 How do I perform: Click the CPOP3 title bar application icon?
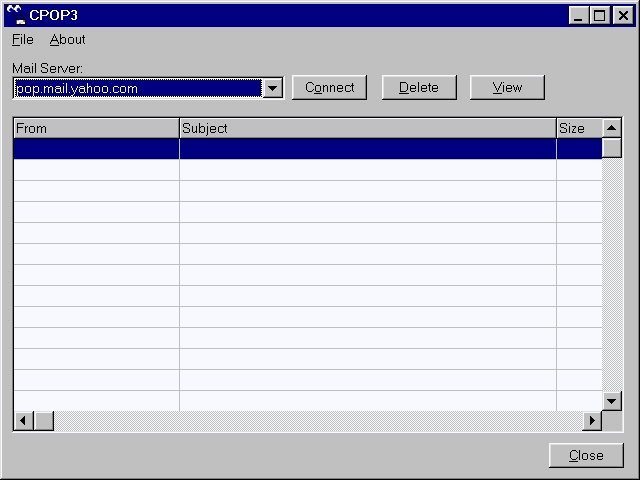tap(16, 15)
